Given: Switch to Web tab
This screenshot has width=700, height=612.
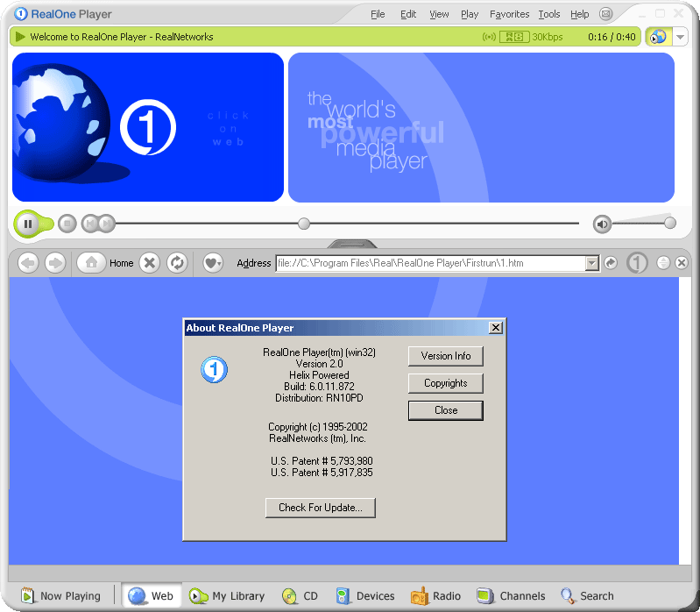Looking at the screenshot, I should click(151, 596).
